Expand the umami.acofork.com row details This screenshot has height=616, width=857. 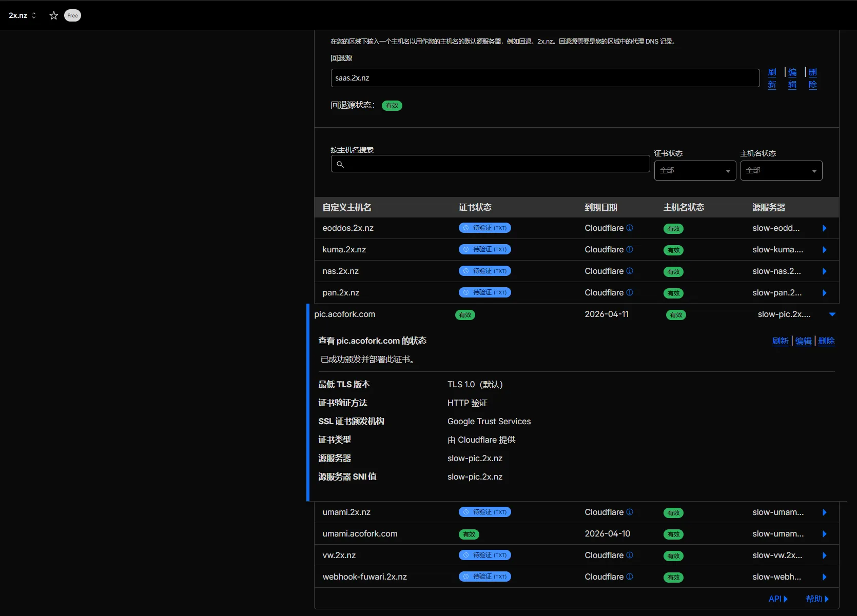coord(824,534)
